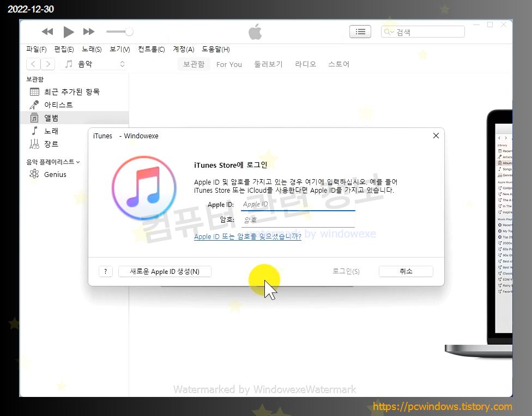Select 앨범 in the sidebar

(x=75, y=118)
